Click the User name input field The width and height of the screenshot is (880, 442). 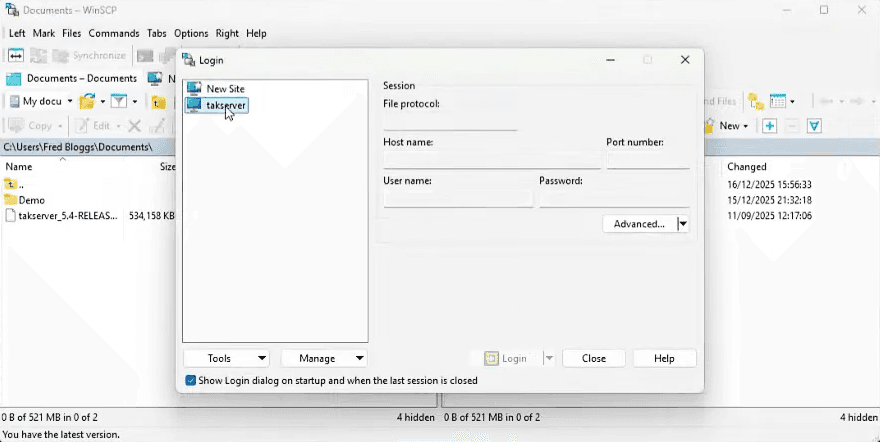[458, 199]
